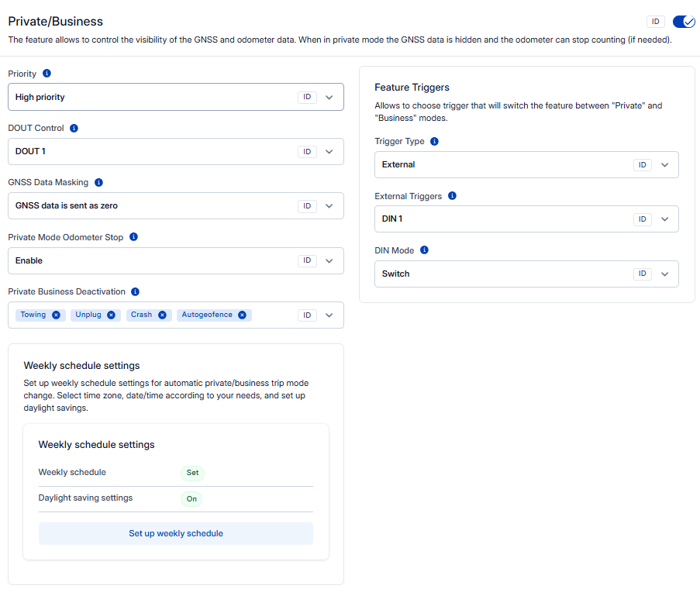Open the Trigger Type dropdown

click(664, 165)
